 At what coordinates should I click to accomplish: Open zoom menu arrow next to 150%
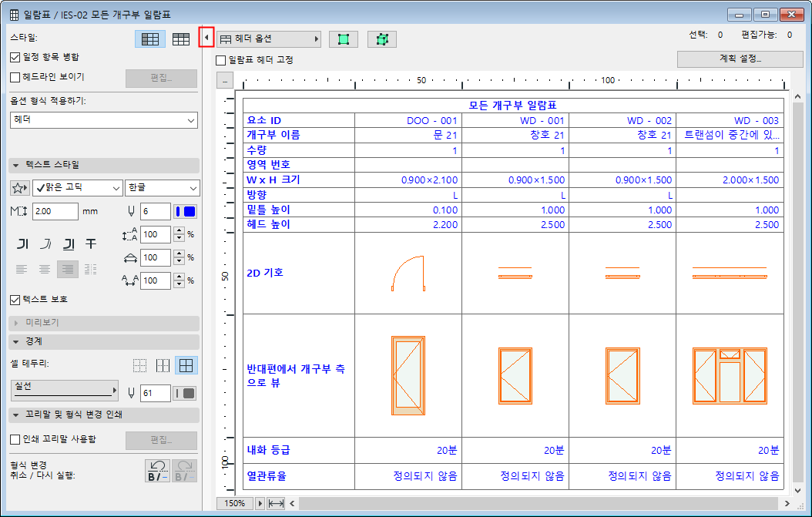(260, 504)
